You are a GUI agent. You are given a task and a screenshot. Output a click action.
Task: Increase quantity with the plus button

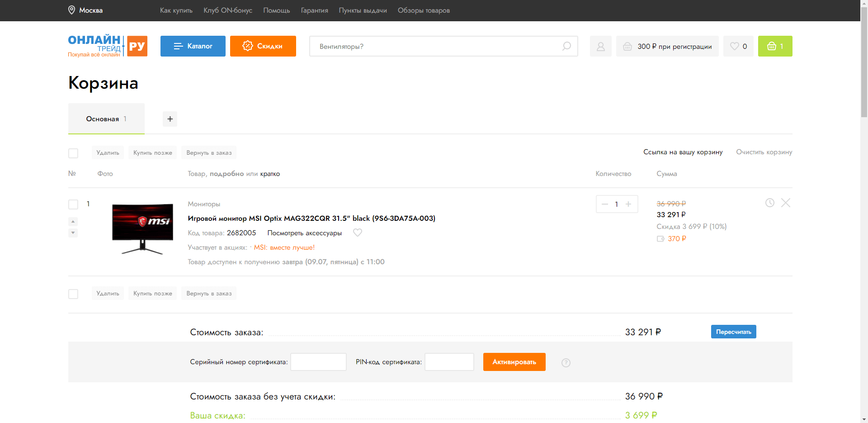628,204
